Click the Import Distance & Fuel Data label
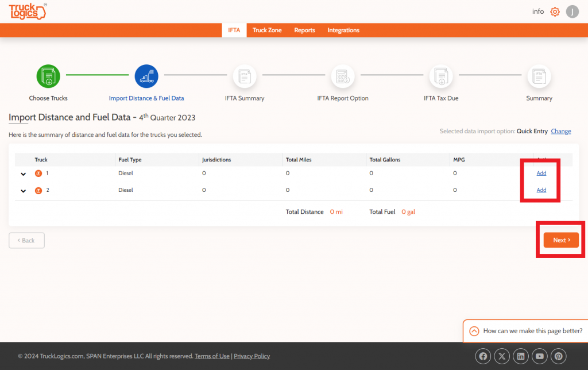This screenshot has height=370, width=588. pyautogui.click(x=146, y=98)
